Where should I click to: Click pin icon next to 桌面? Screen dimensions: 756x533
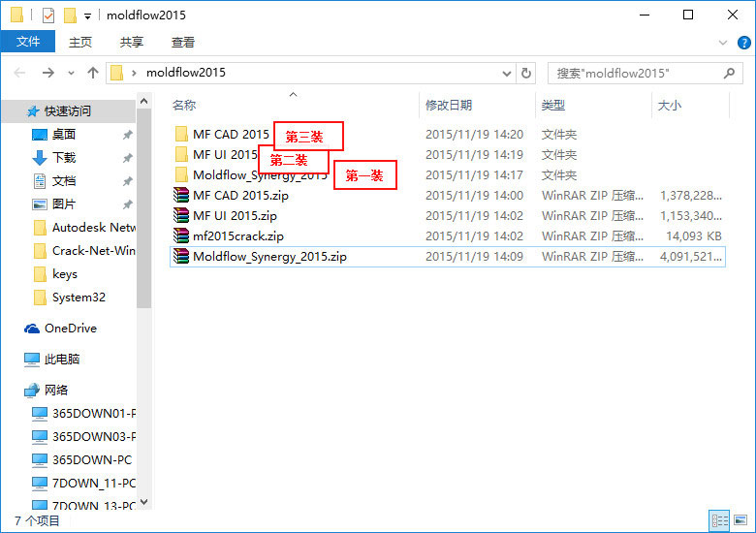[127, 135]
